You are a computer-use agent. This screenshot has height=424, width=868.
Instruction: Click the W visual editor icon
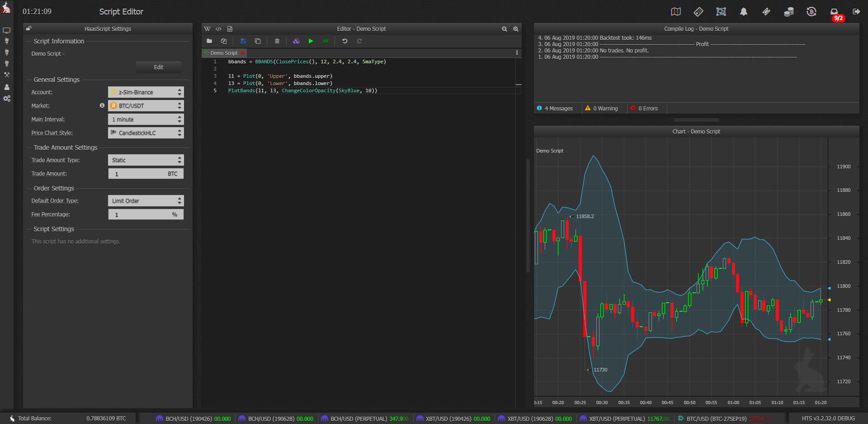point(207,29)
